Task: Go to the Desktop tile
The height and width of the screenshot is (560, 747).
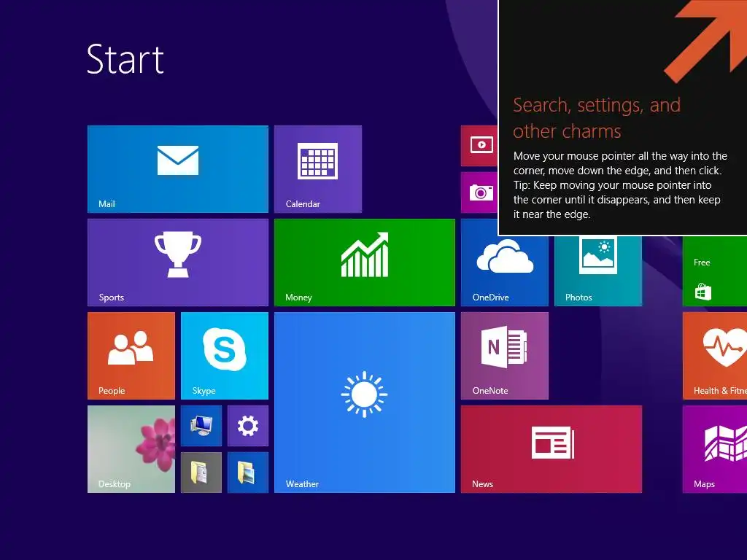Action: point(131,449)
